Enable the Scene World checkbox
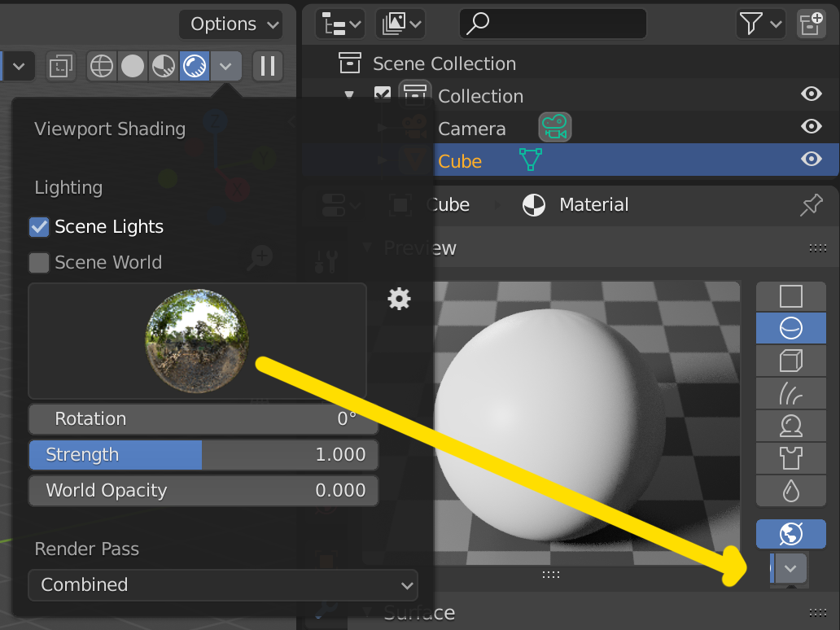840x630 pixels. (39, 262)
